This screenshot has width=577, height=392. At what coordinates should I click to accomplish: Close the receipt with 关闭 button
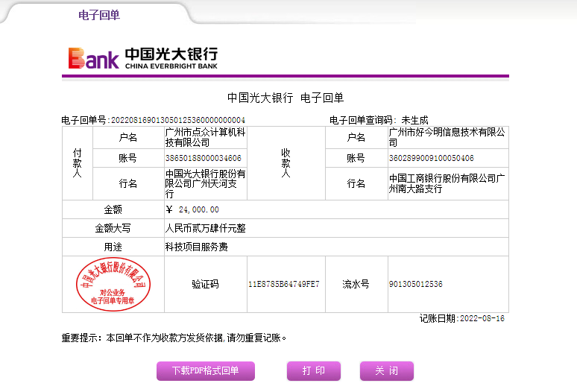click(x=387, y=370)
